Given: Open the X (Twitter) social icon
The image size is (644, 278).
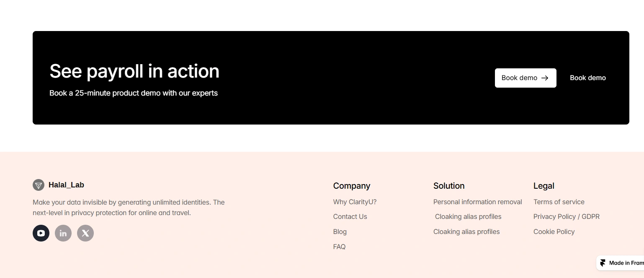Looking at the screenshot, I should [x=85, y=233].
